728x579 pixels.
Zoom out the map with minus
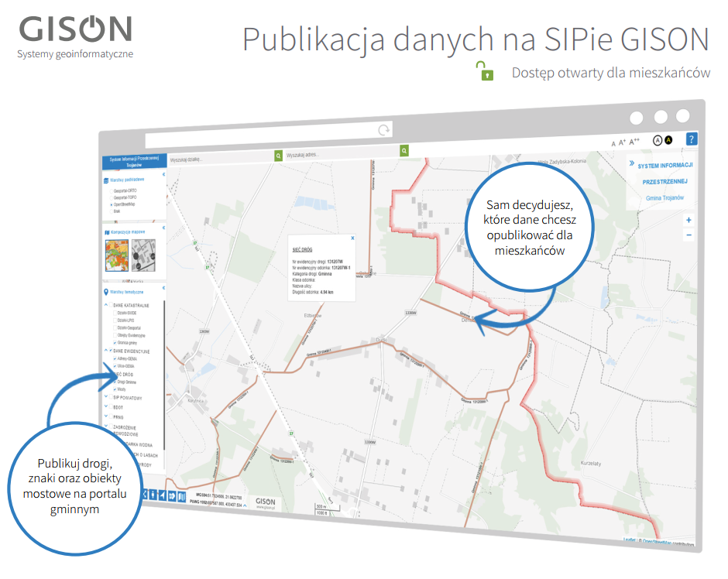point(689,235)
